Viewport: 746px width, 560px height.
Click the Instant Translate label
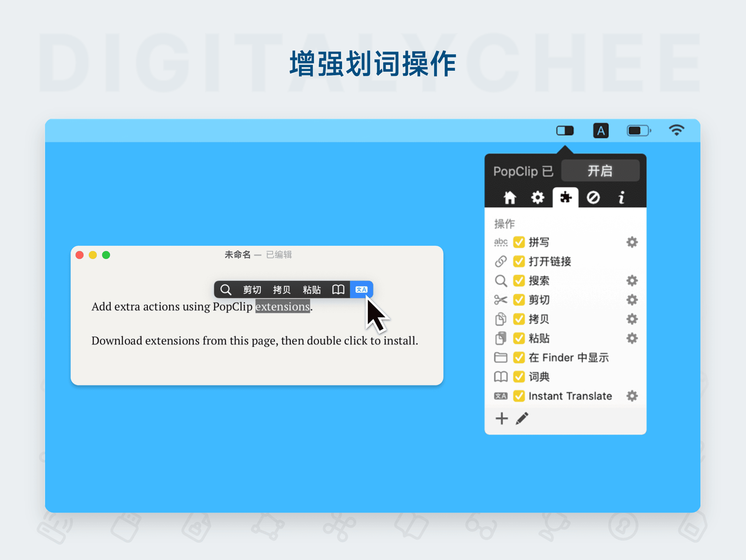coord(570,396)
